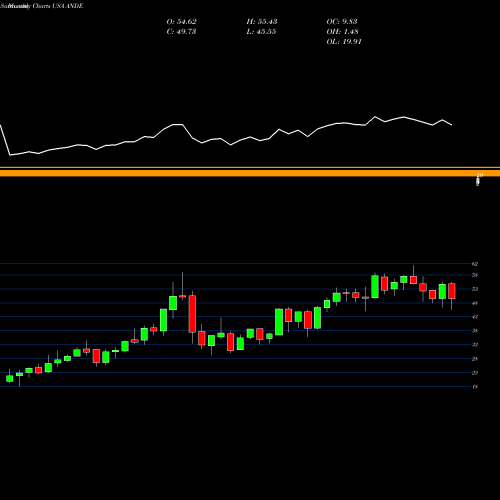Click the 'OL: 19.91' reading
This screenshot has height=500, width=500.
coord(344,42)
